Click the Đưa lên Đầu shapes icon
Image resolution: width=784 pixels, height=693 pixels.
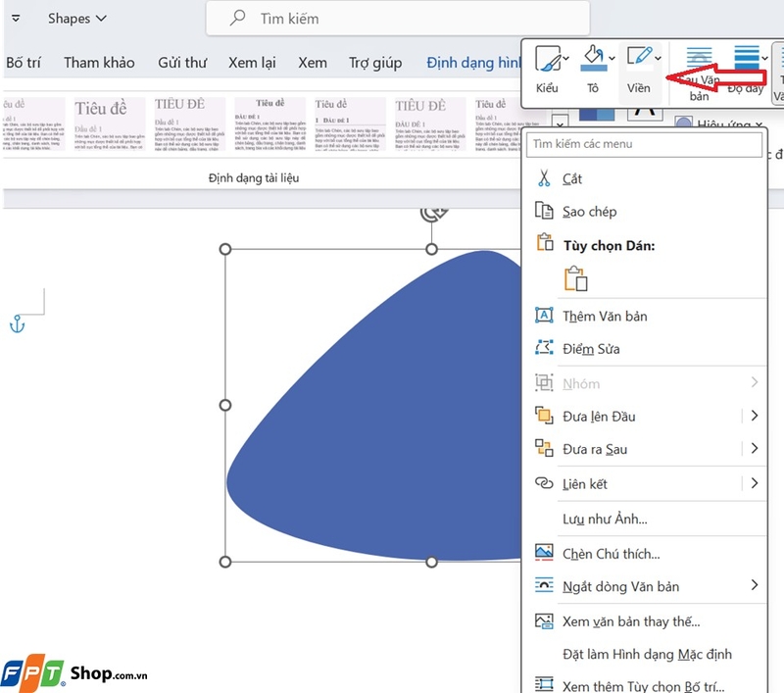tap(545, 416)
